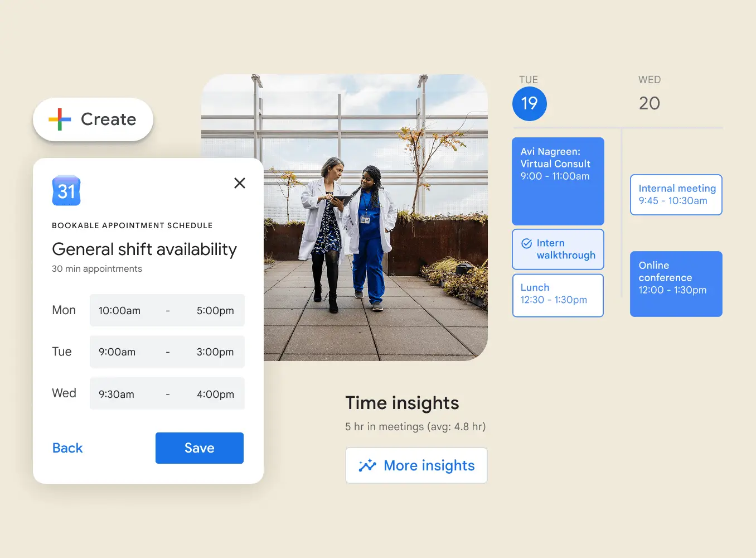Click the TUE column header
This screenshot has width=756, height=558.
529,80
